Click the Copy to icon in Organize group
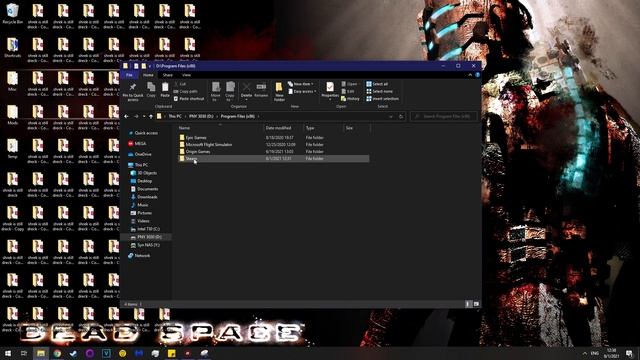 click(x=230, y=91)
